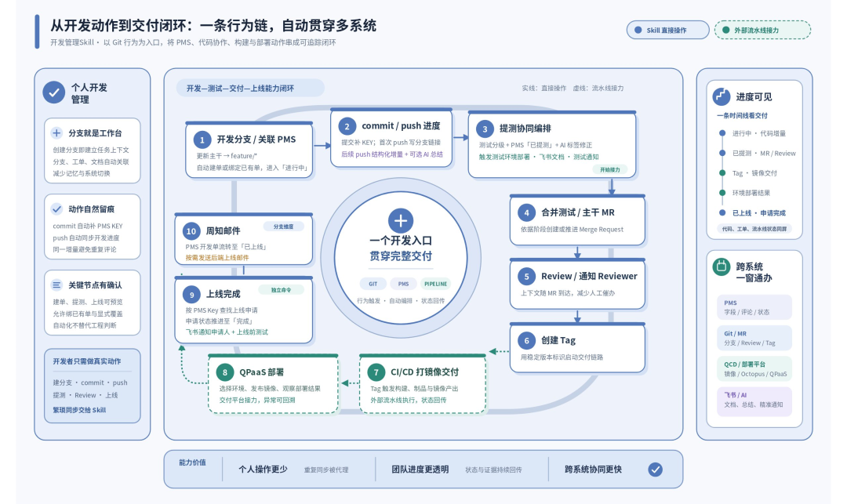Select the 已上线 · 申请完成 timeline dot
The image size is (847, 504).
coord(722,212)
